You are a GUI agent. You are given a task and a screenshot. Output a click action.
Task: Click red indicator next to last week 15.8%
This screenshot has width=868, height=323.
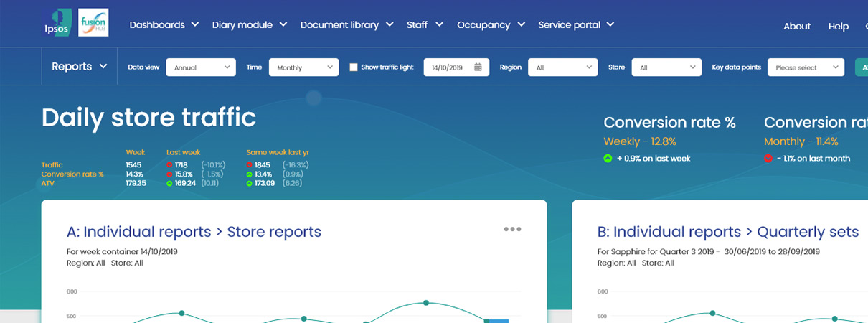[x=169, y=174]
